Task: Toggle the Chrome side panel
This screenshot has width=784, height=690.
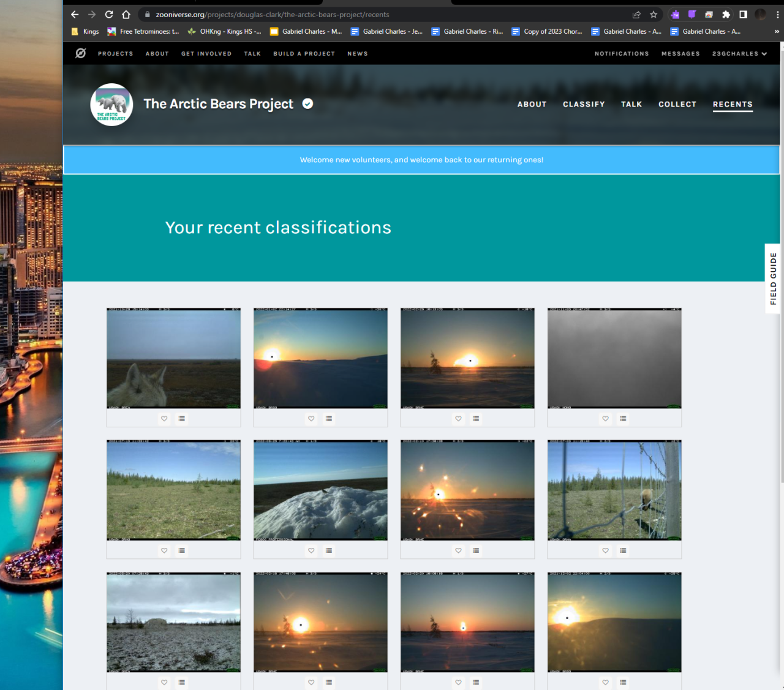Action: [x=743, y=15]
